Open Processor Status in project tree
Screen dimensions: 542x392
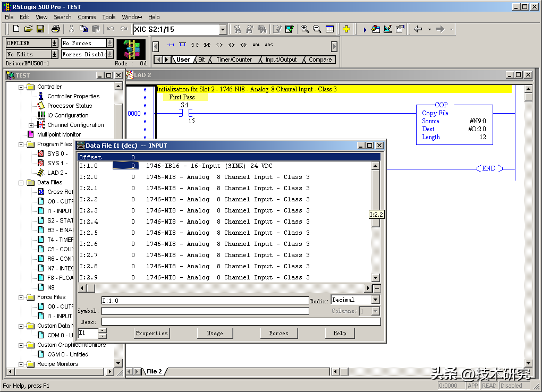(69, 106)
